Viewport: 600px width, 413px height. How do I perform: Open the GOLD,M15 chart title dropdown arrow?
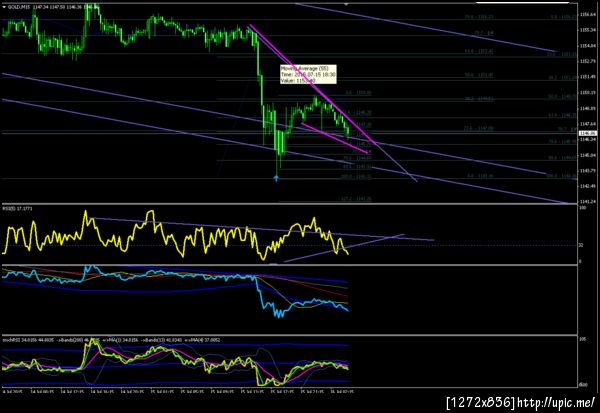click(4, 7)
